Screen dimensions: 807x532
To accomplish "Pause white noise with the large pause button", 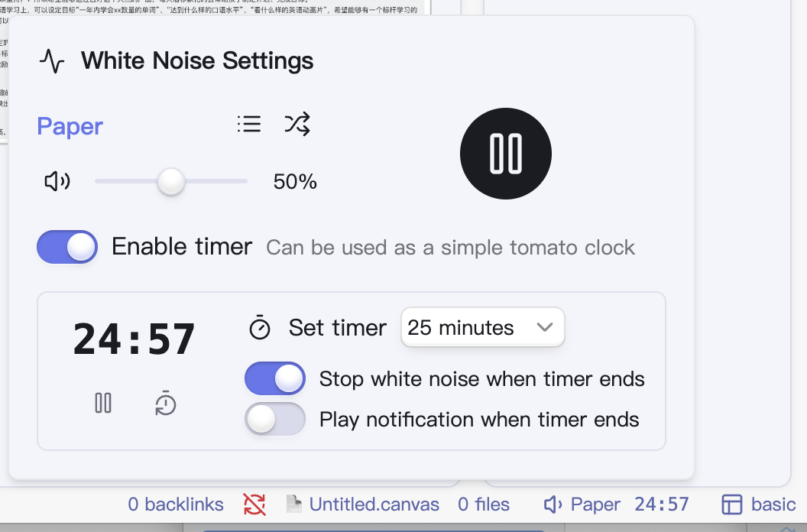I will pyautogui.click(x=505, y=153).
